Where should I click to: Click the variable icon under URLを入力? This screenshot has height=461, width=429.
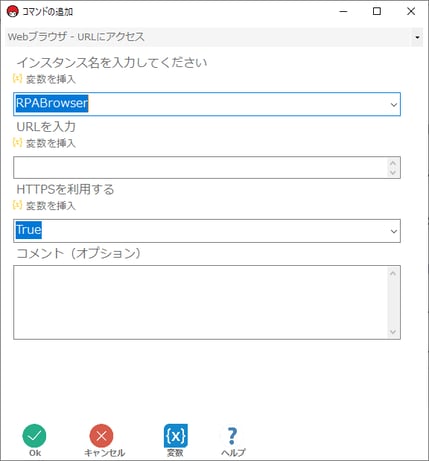(17, 143)
